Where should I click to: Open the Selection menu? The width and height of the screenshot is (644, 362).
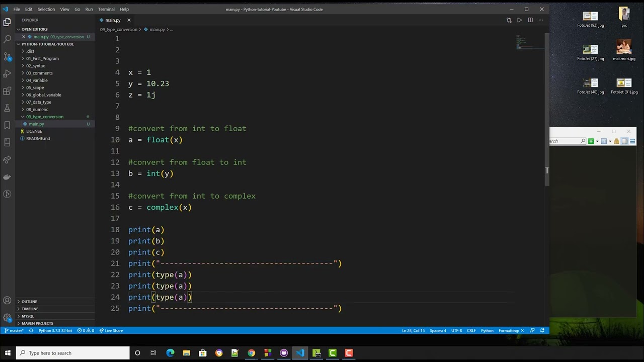46,9
